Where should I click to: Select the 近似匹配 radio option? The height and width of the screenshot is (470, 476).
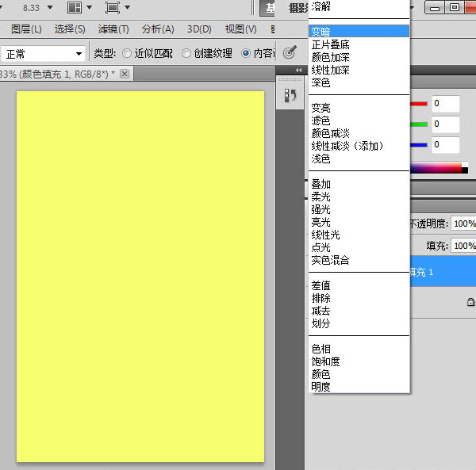point(127,54)
